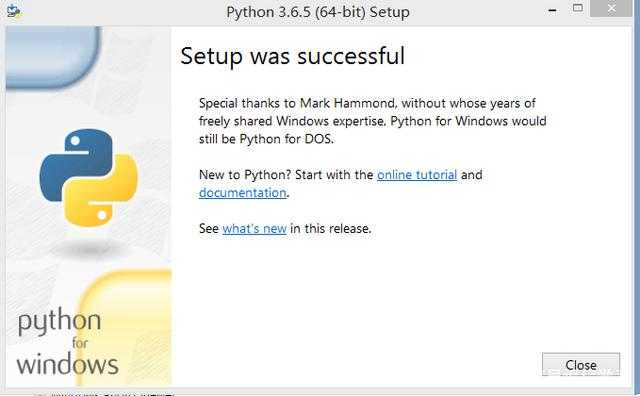Click the 'in this release' text

pos(331,229)
